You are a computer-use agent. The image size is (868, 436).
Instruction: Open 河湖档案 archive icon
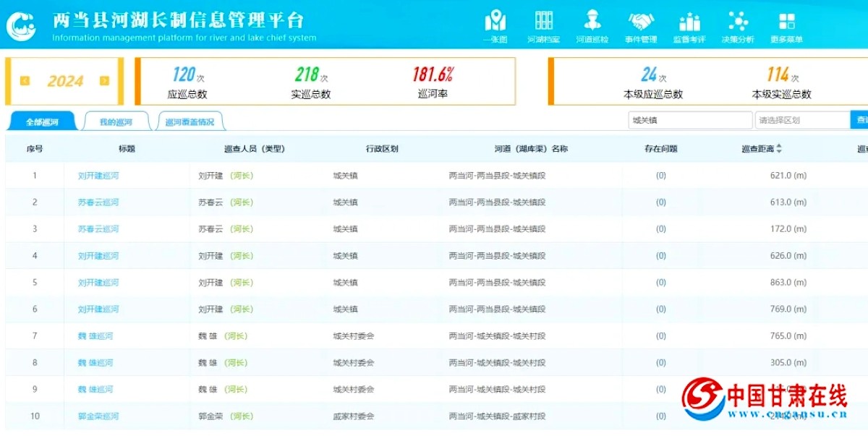[543, 22]
